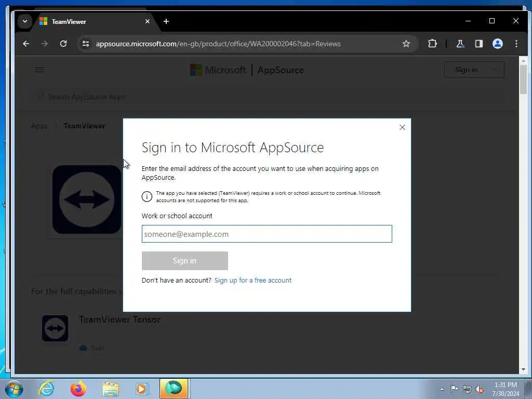Open Action Center flag tray icon

pos(454,389)
